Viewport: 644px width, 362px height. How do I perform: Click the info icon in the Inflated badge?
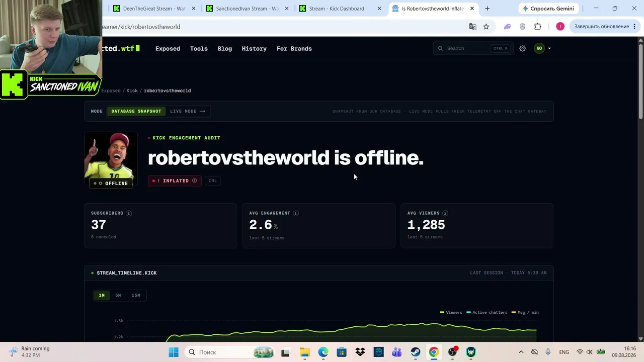coord(194,180)
